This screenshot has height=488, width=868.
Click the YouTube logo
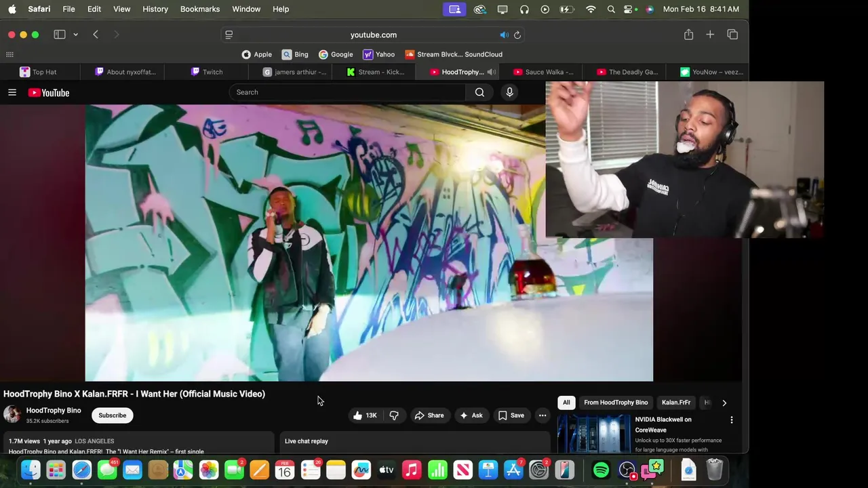49,93
